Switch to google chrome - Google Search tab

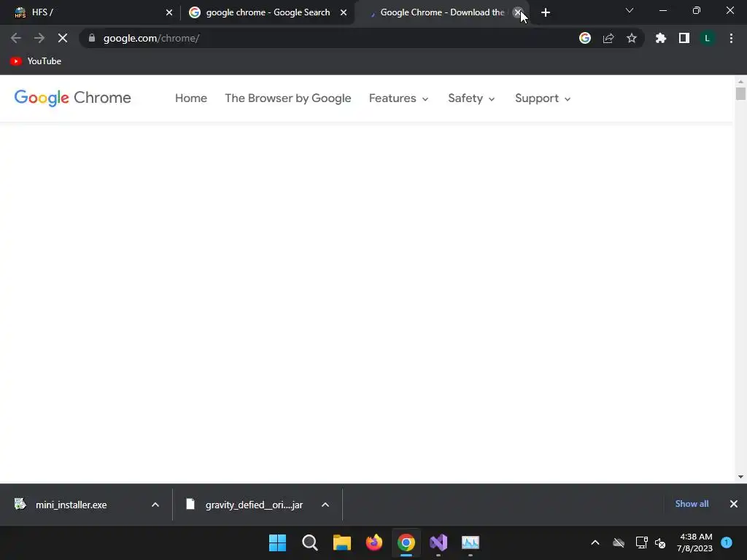268,12
